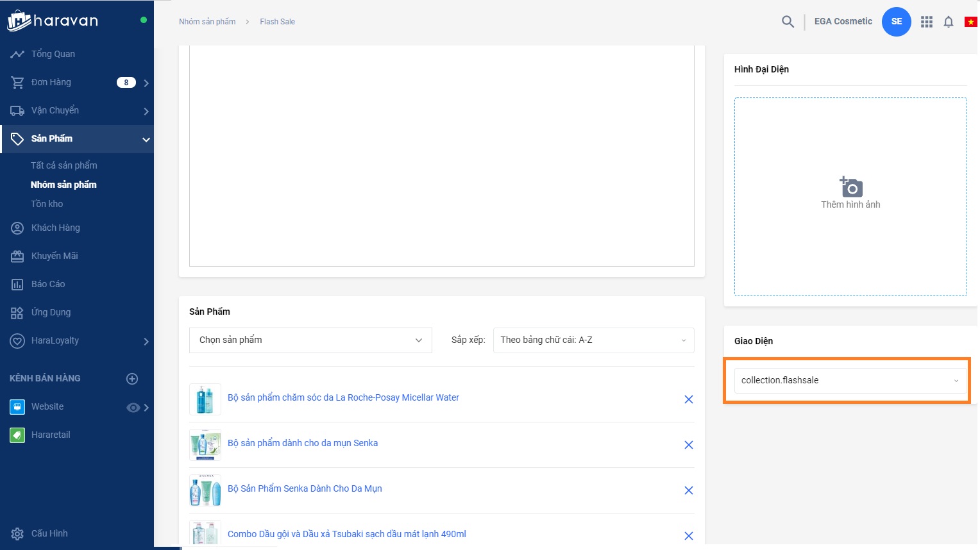Open the collection.flashsale theme dropdown
Viewport: 980px width, 550px height.
pyautogui.click(x=849, y=381)
